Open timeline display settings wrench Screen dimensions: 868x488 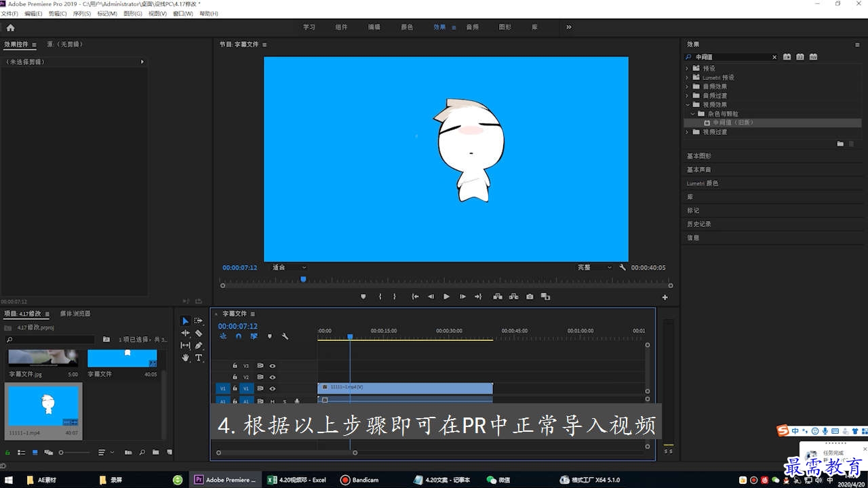285,336
